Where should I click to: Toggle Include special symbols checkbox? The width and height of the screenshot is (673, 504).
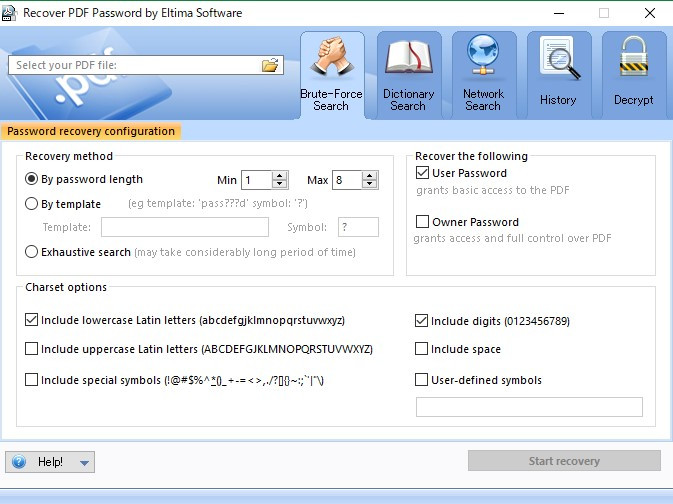(x=32, y=380)
